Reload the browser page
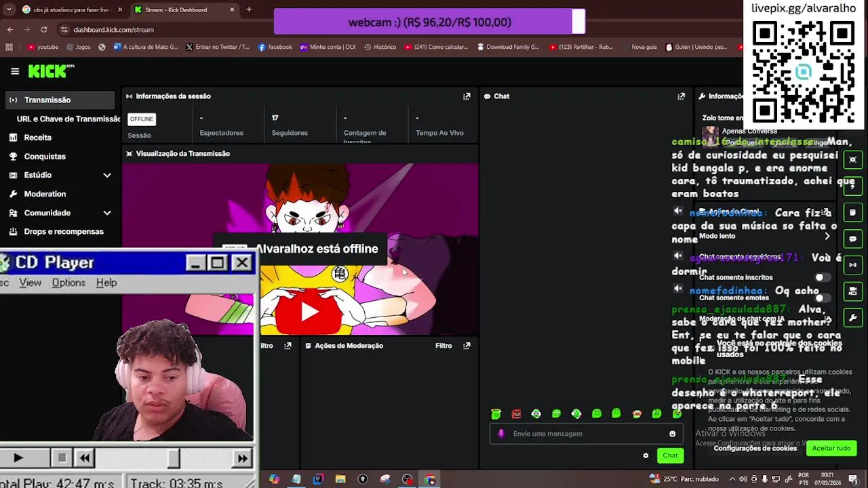The height and width of the screenshot is (488, 868). point(43,30)
